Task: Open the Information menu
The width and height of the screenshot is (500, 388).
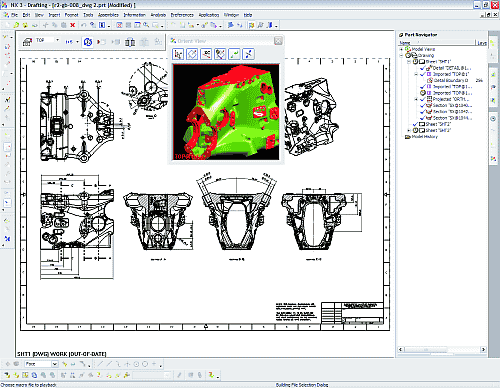Action: click(x=134, y=15)
